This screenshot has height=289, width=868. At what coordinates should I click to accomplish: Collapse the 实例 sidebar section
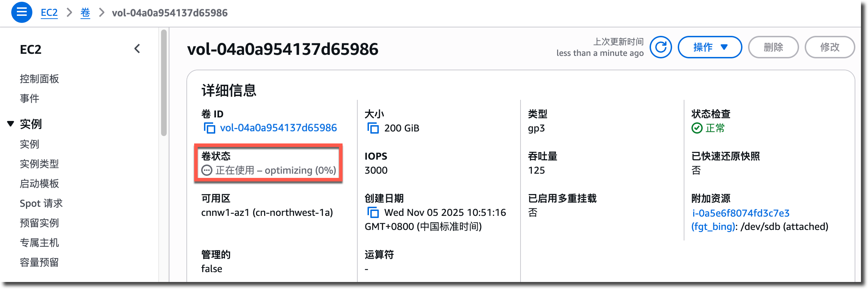(11, 124)
